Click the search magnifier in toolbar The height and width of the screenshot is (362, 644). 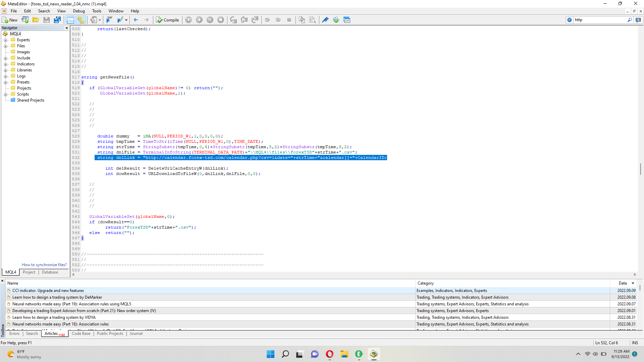[630, 20]
